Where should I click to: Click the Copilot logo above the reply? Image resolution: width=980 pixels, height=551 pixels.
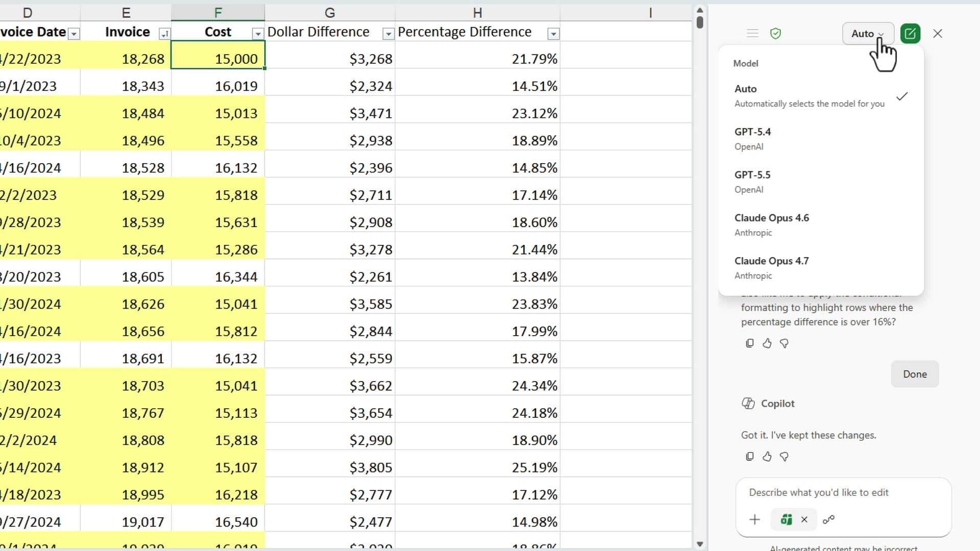tap(748, 404)
